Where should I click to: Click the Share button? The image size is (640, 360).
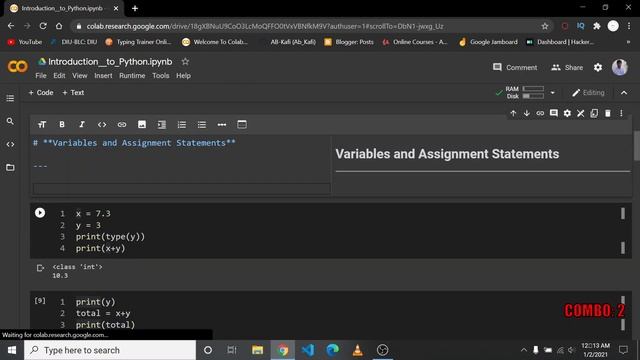(x=567, y=67)
